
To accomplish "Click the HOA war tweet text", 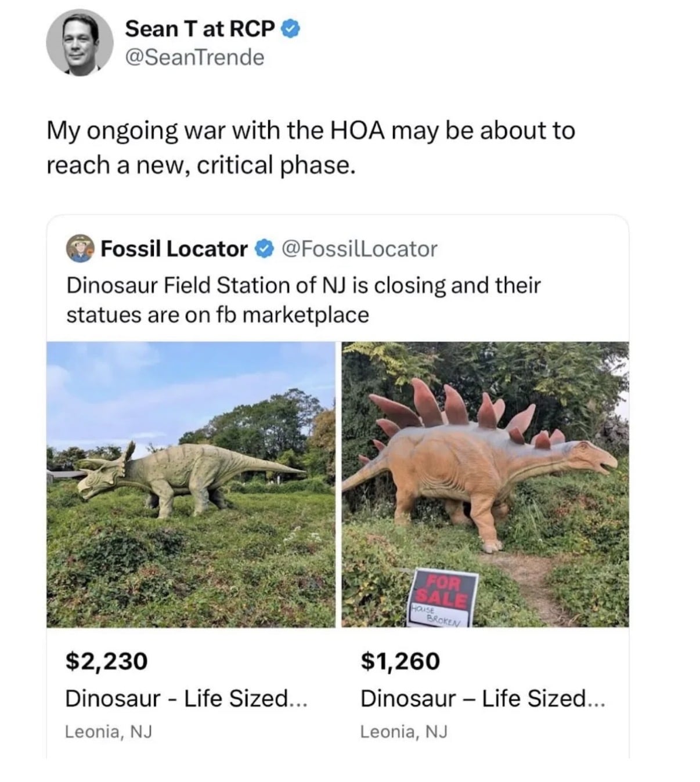I will click(311, 147).
